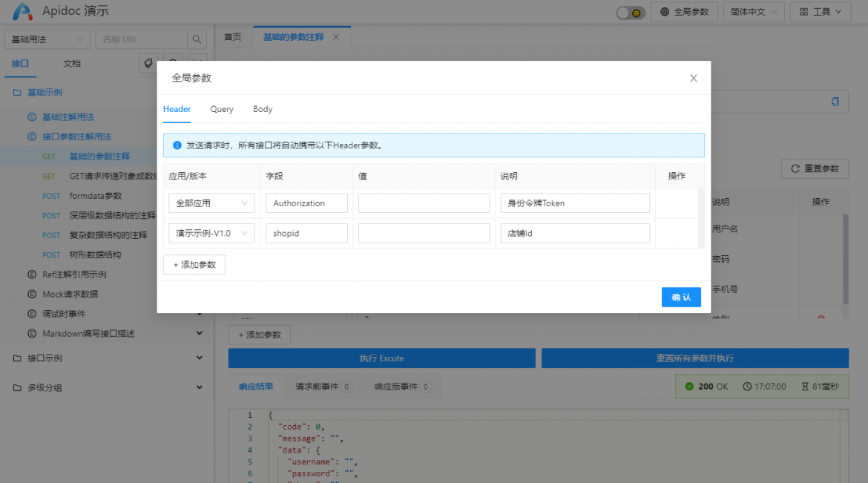Open the 基础用法 project dropdown
This screenshot has height=483, width=868.
(x=47, y=39)
